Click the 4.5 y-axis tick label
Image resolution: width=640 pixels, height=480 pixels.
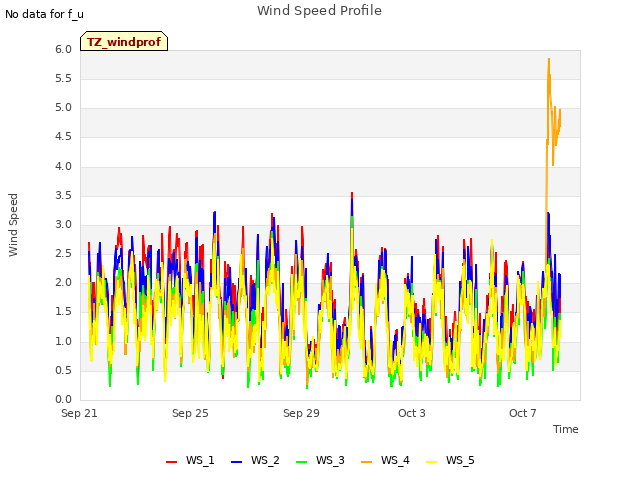pyautogui.click(x=64, y=137)
